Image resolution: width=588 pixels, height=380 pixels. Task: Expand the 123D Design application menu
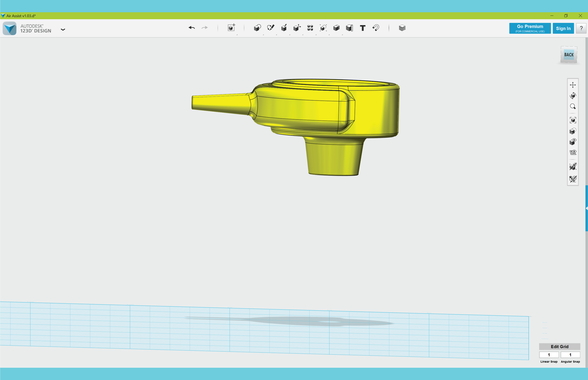click(63, 30)
